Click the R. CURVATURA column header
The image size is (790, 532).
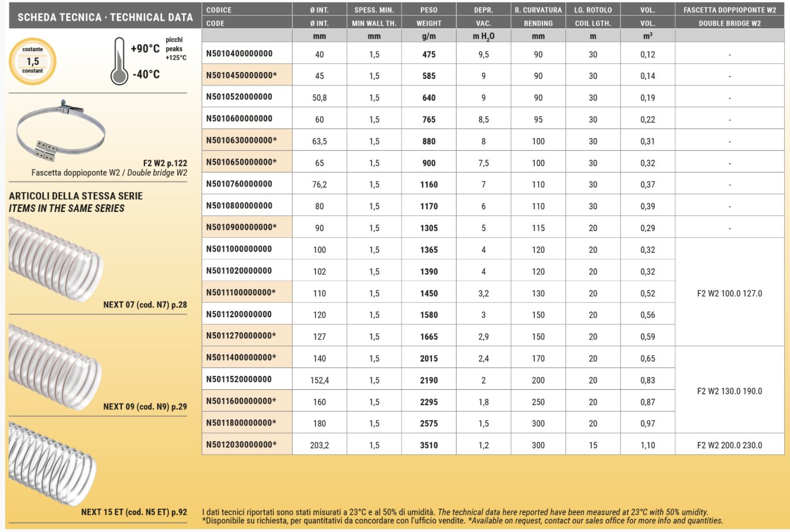[x=538, y=10]
